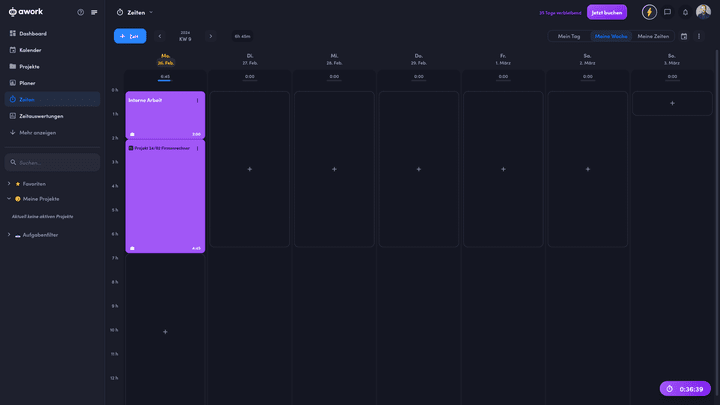The height and width of the screenshot is (405, 720).
Task: Open the Zeiten title dropdown
Action: pos(151,12)
